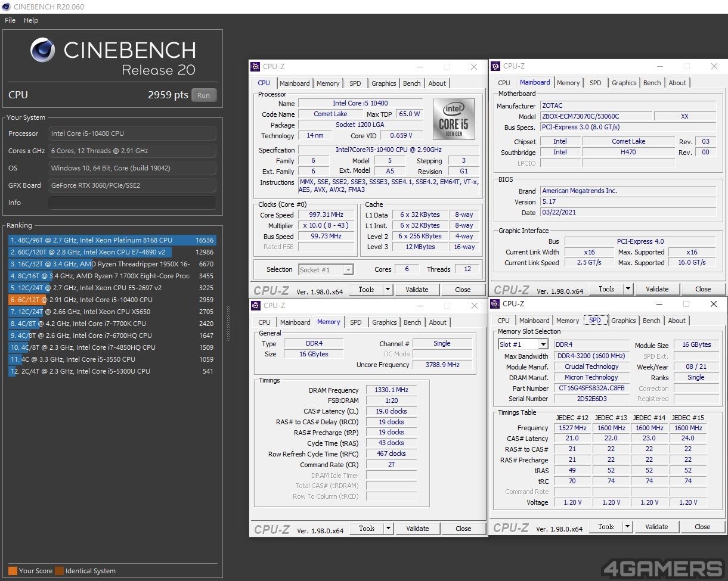Click Validate in the Mainboard CPU-Z window
The width and height of the screenshot is (728, 581).
(657, 289)
